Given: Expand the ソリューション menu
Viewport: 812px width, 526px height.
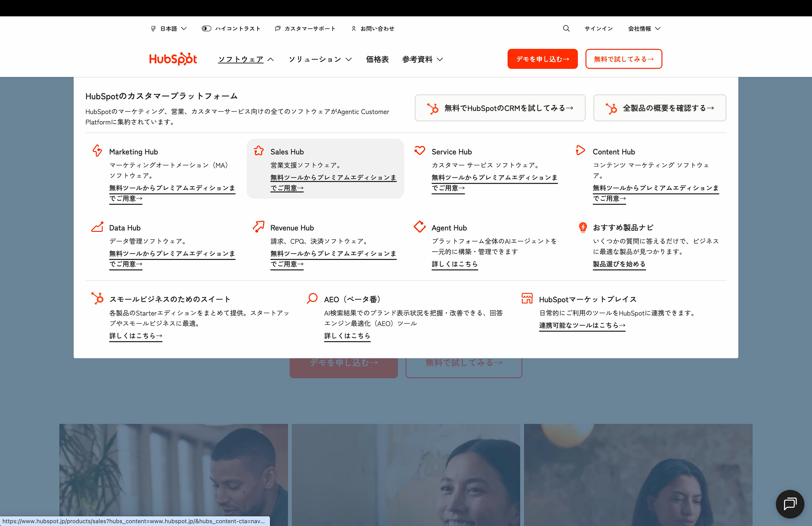Looking at the screenshot, I should [x=320, y=59].
